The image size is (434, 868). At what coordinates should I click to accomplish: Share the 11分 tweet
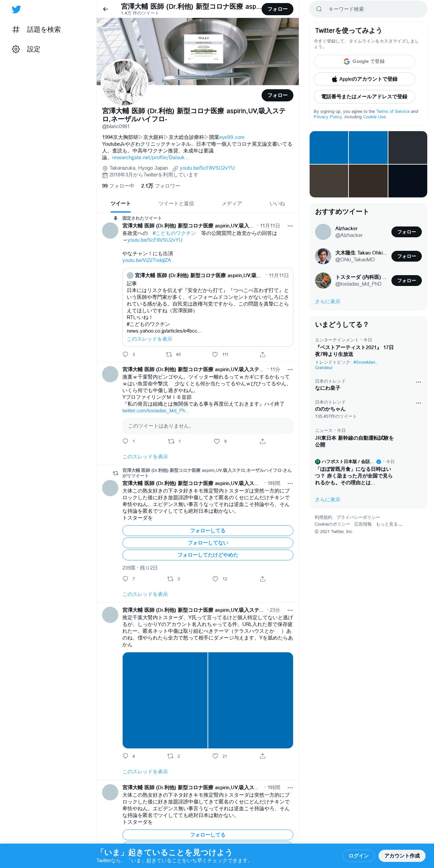[263, 441]
